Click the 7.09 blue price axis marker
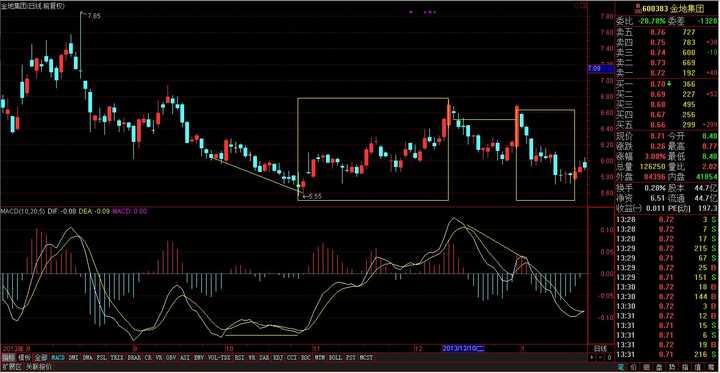720x373 pixels. pyautogui.click(x=601, y=69)
